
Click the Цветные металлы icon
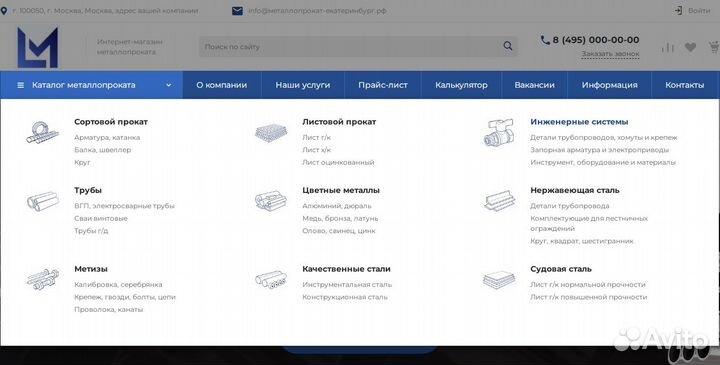tap(271, 201)
